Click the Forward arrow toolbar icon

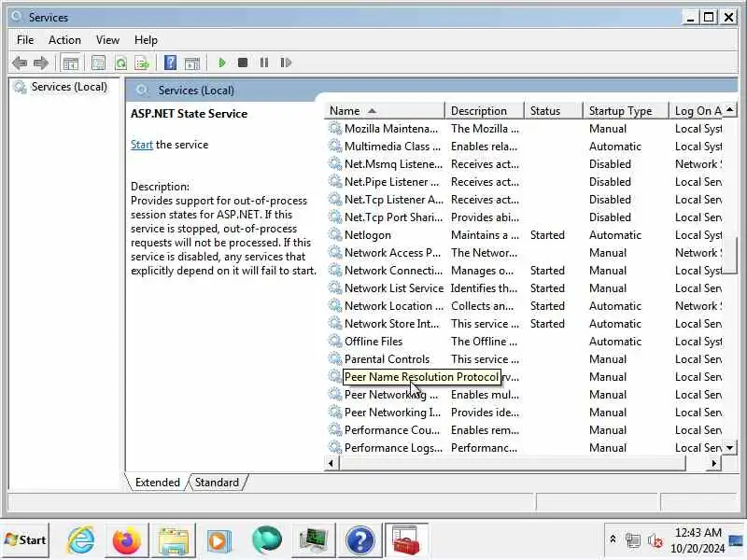coord(41,63)
